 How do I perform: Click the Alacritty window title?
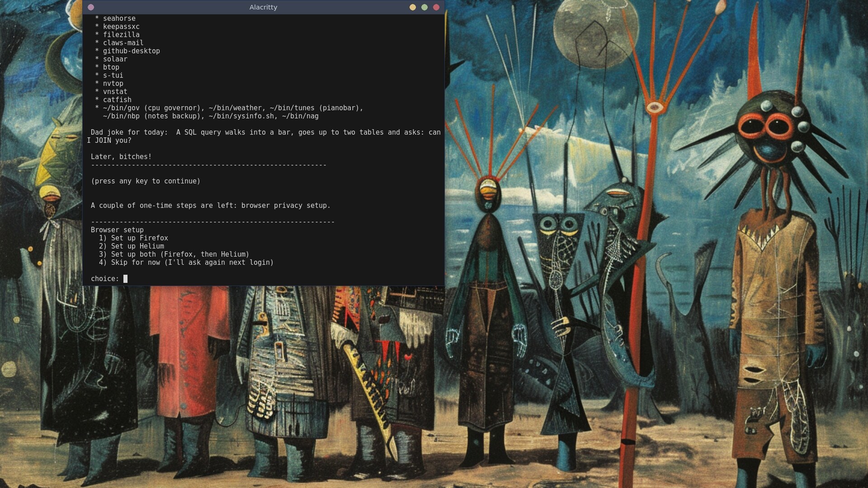[263, 7]
